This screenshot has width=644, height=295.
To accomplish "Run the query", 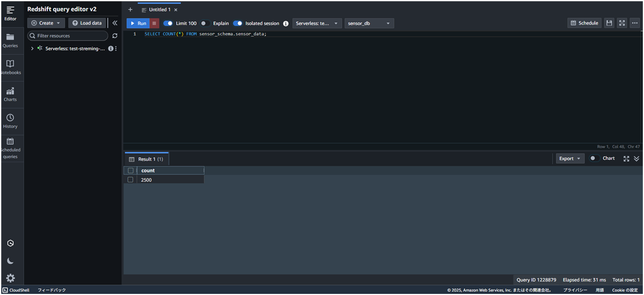I will tap(138, 23).
